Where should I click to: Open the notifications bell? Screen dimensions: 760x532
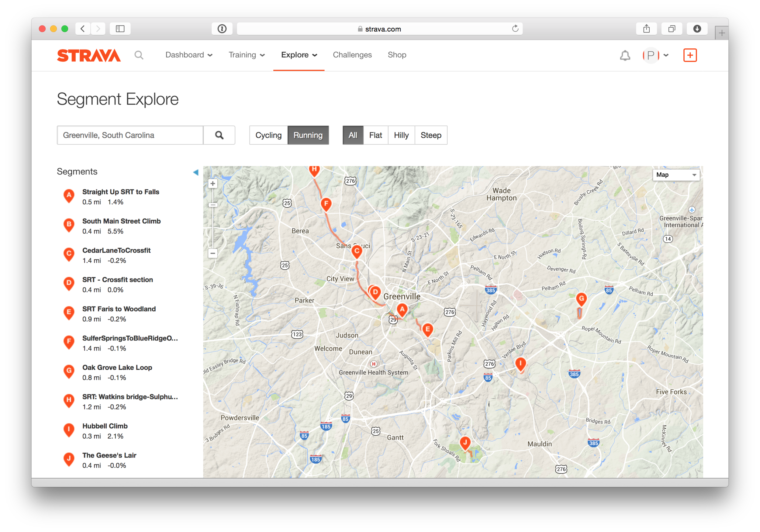[x=625, y=55]
